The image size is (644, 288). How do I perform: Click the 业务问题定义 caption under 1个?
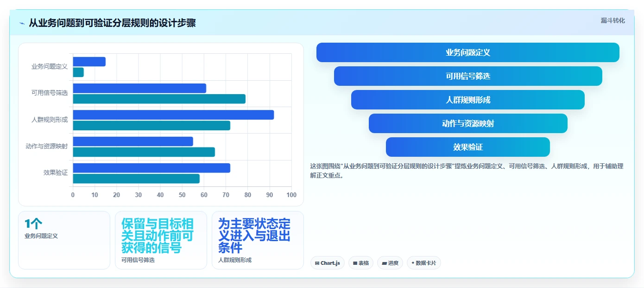(x=41, y=236)
